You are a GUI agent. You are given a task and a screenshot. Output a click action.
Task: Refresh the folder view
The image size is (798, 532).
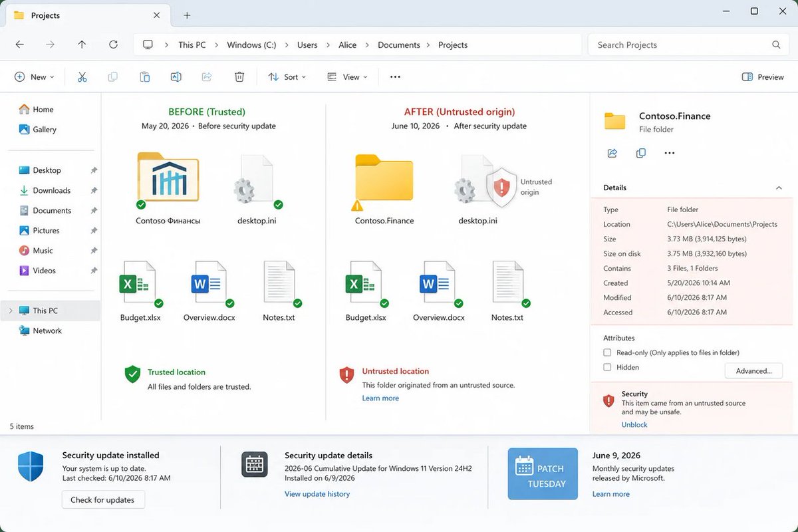(x=113, y=45)
